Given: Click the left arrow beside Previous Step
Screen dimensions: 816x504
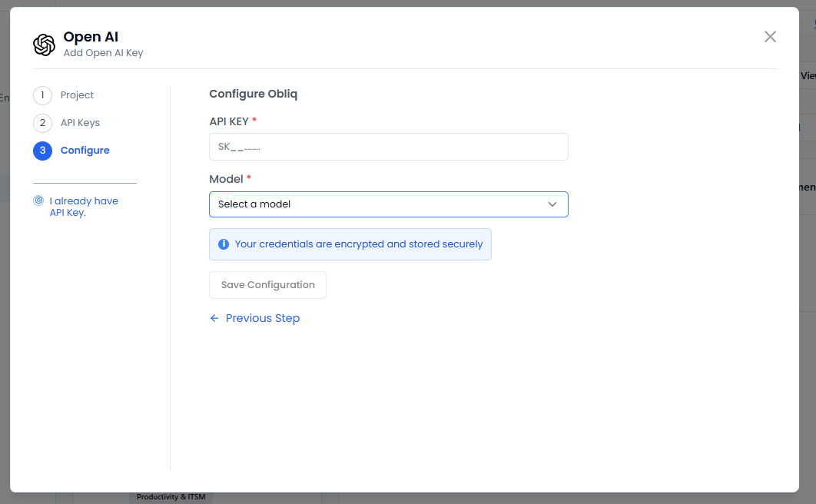Looking at the screenshot, I should pos(214,318).
